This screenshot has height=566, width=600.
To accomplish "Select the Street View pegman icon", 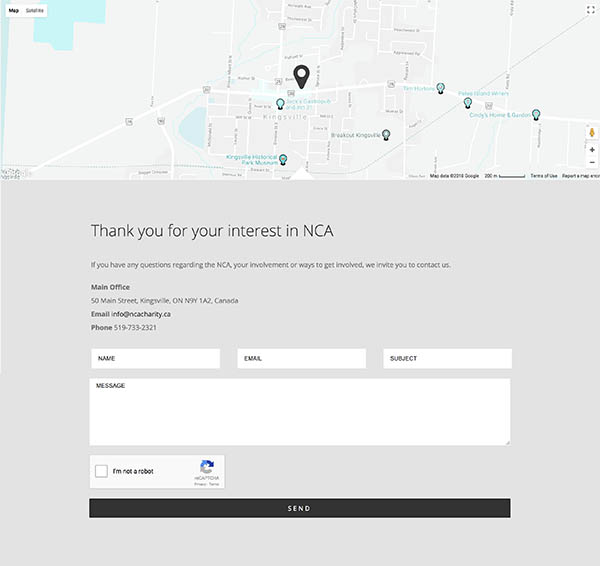I will pyautogui.click(x=591, y=133).
